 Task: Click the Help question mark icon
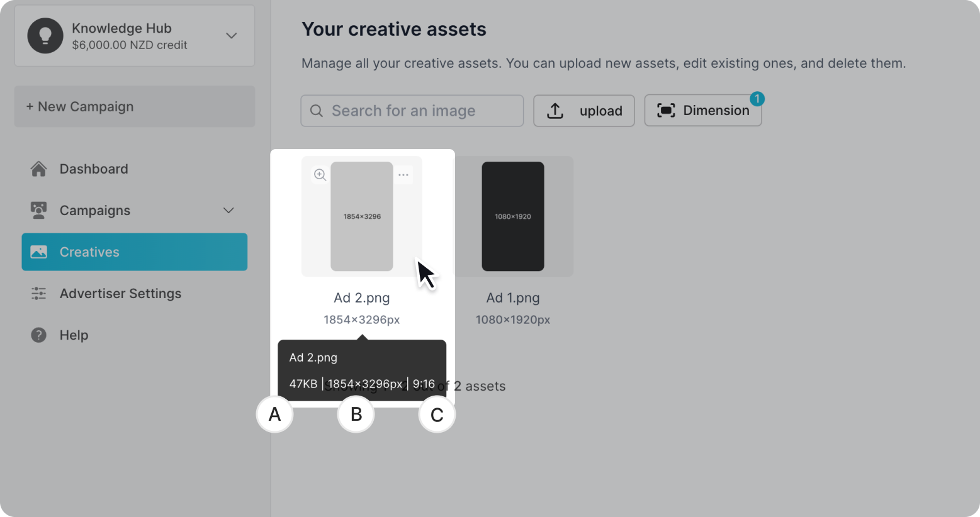click(x=39, y=335)
